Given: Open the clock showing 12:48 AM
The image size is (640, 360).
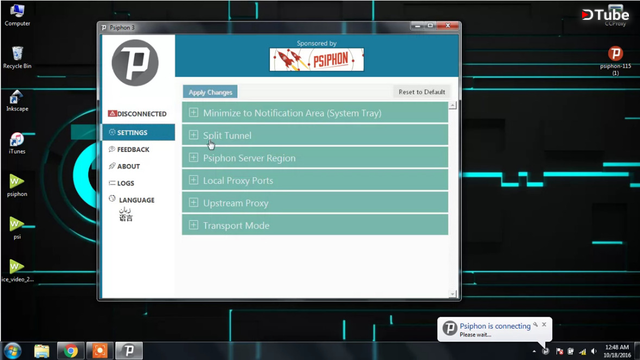Looking at the screenshot, I should (x=617, y=351).
